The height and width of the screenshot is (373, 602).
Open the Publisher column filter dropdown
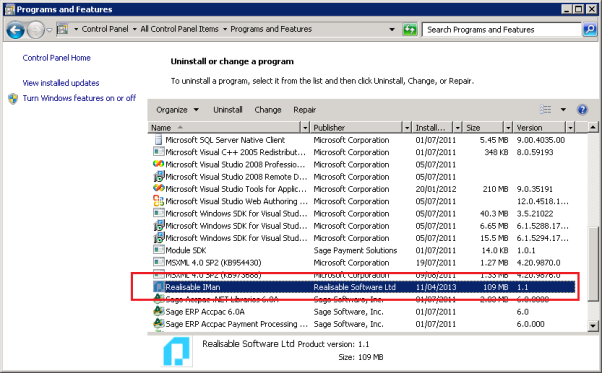coord(407,127)
